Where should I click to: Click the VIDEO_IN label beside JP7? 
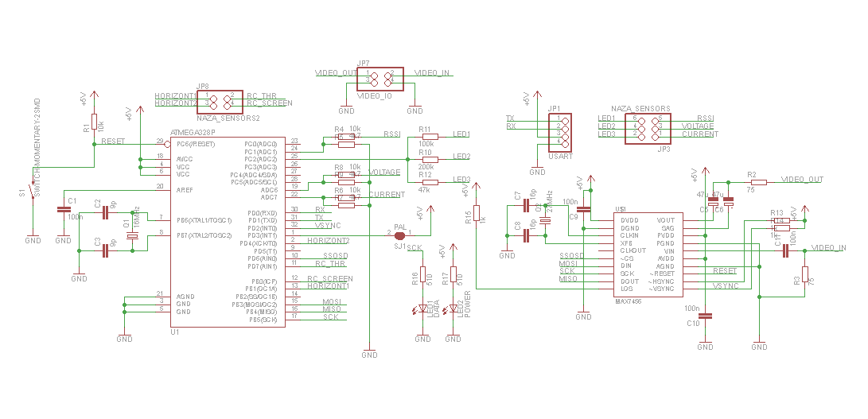click(x=432, y=72)
